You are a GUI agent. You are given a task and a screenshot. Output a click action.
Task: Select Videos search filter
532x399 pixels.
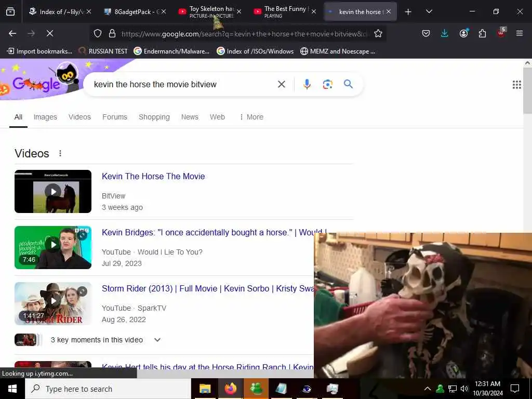point(79,117)
